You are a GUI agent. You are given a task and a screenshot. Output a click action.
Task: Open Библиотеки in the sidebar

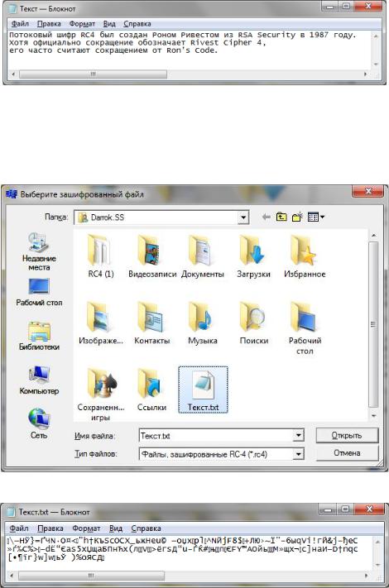click(39, 336)
